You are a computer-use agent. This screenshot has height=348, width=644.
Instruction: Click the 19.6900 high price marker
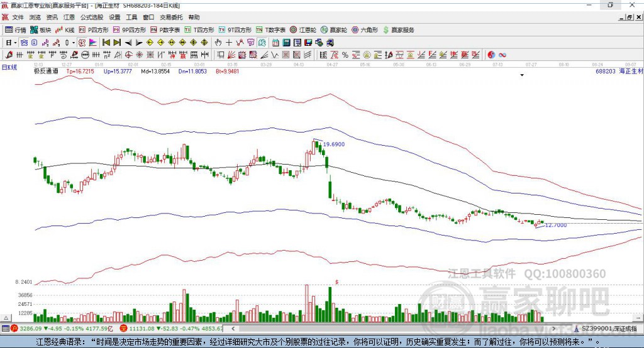pos(334,144)
